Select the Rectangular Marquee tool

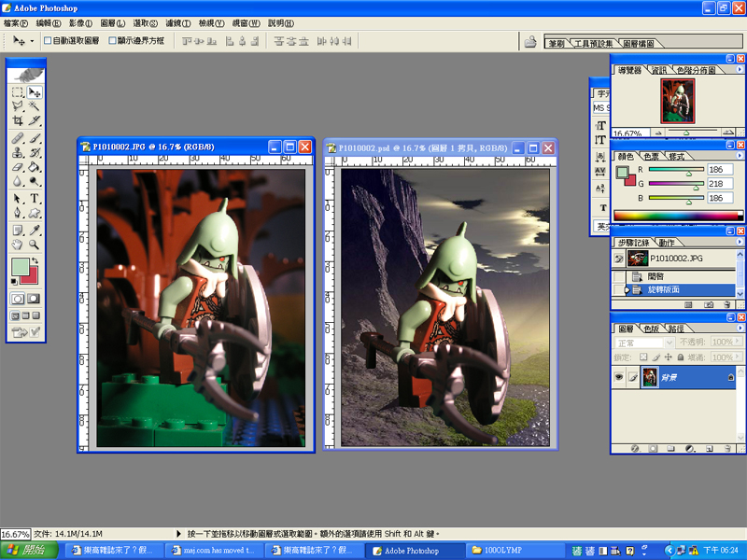click(18, 92)
